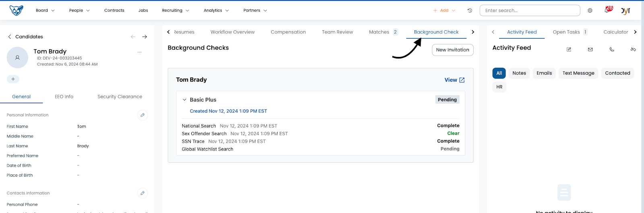Log a phone call icon
The width and height of the screenshot is (644, 213).
pyautogui.click(x=612, y=50)
